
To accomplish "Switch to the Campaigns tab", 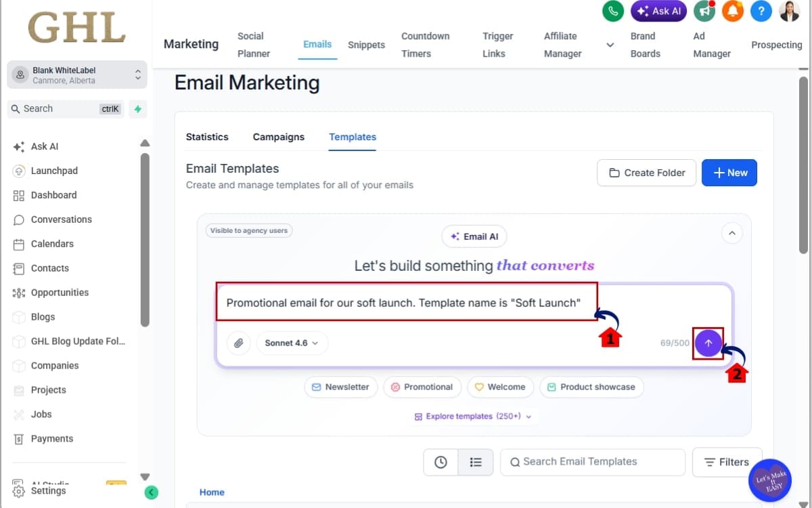I will (x=279, y=137).
